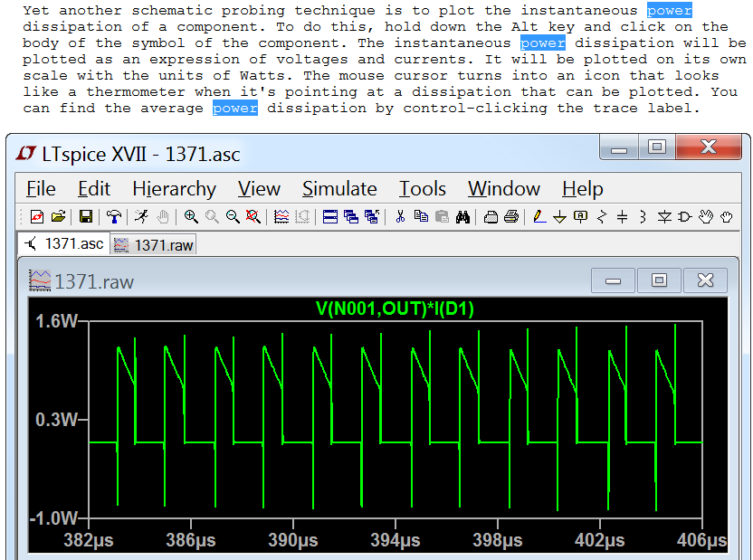Open the Edit menu

coord(94,188)
